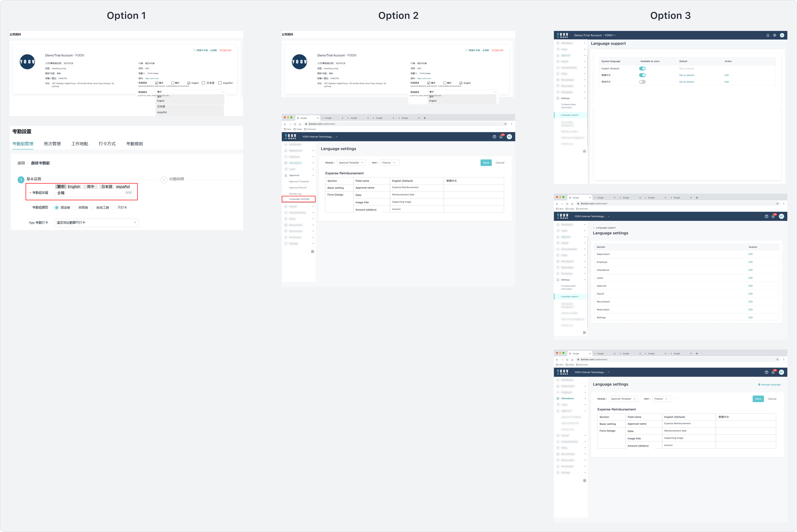Screen dimensions: 797x532
Task: Open the Demo/Trial Account – YOOV dropdown in Option 3
Action: pyautogui.click(x=595, y=35)
